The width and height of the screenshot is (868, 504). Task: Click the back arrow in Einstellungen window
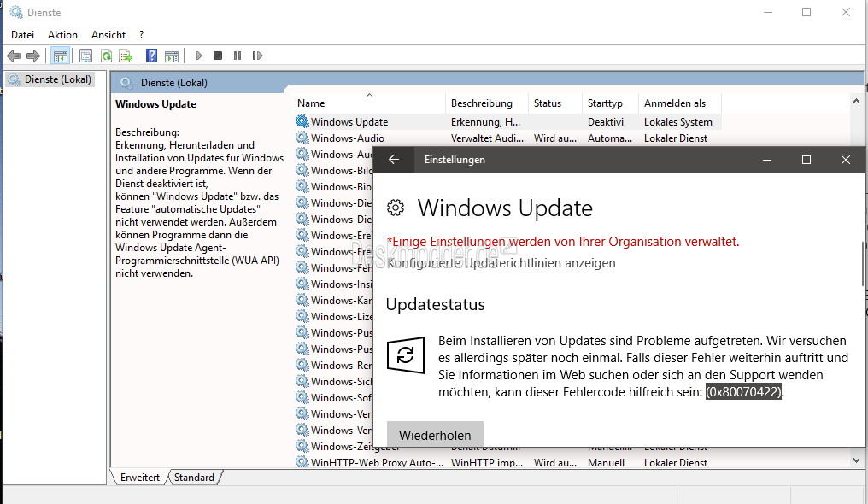click(394, 160)
